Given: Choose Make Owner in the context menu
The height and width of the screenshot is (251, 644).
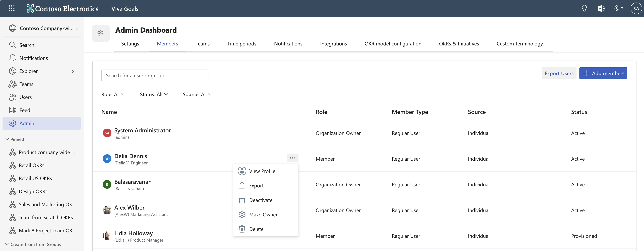Looking at the screenshot, I should pyautogui.click(x=263, y=214).
